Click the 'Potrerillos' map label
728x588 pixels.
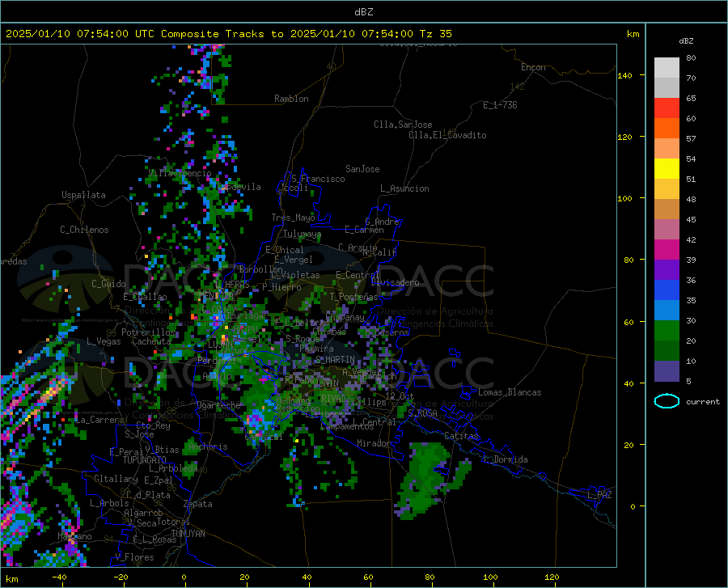(x=148, y=332)
